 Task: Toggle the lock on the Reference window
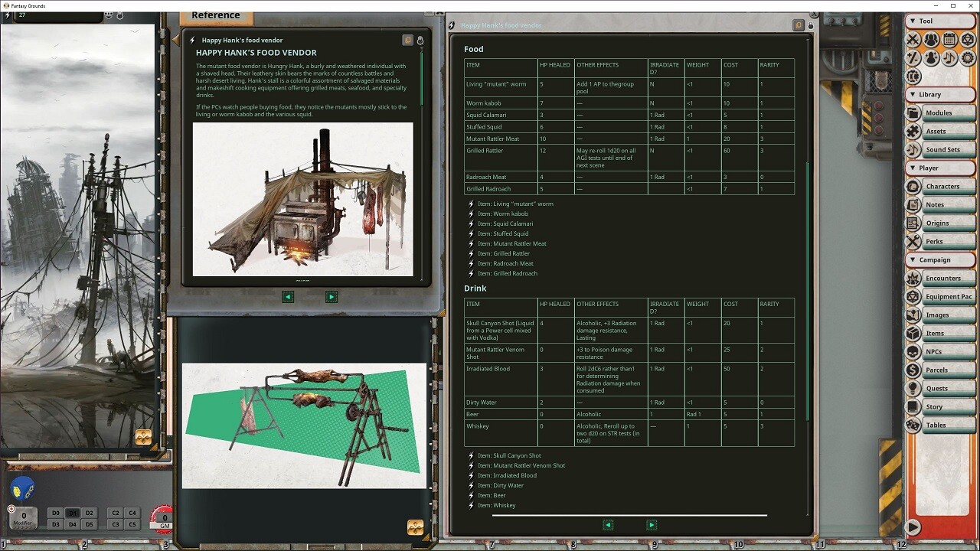pyautogui.click(x=420, y=41)
